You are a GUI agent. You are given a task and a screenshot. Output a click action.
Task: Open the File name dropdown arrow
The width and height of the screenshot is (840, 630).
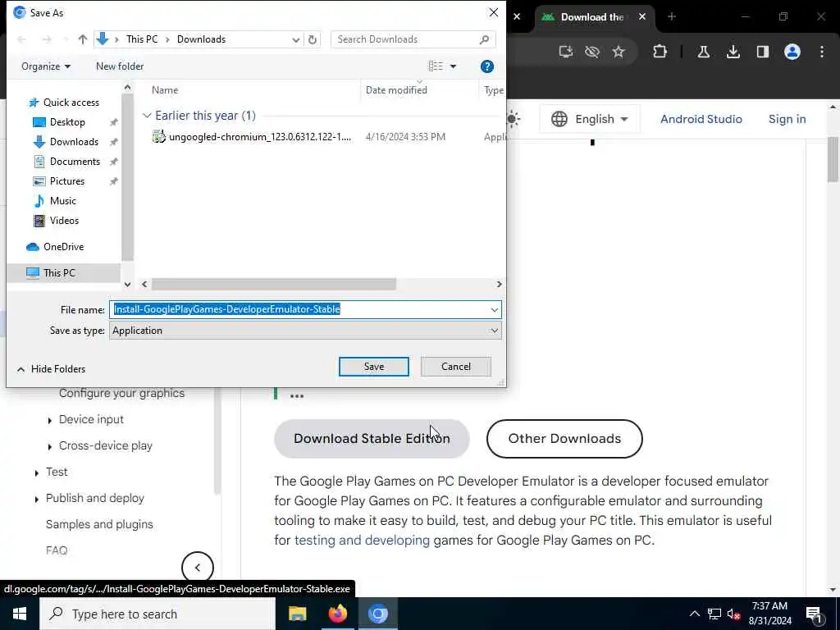[x=494, y=309]
